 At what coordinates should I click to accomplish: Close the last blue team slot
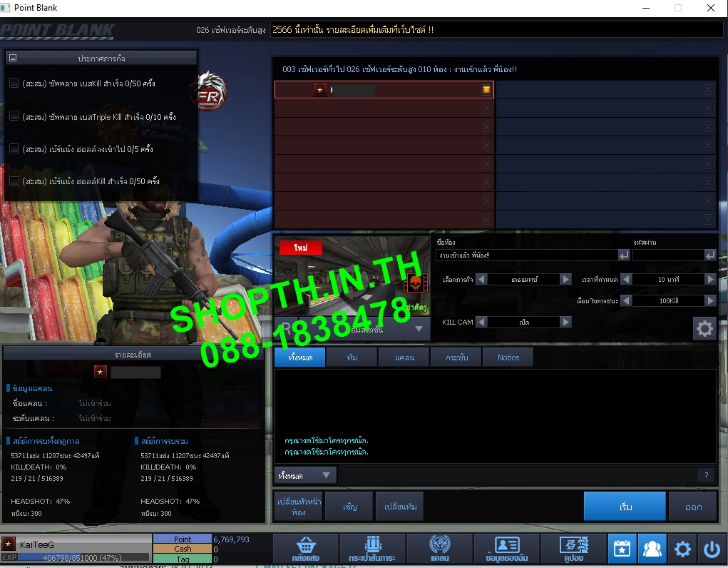pos(708,219)
